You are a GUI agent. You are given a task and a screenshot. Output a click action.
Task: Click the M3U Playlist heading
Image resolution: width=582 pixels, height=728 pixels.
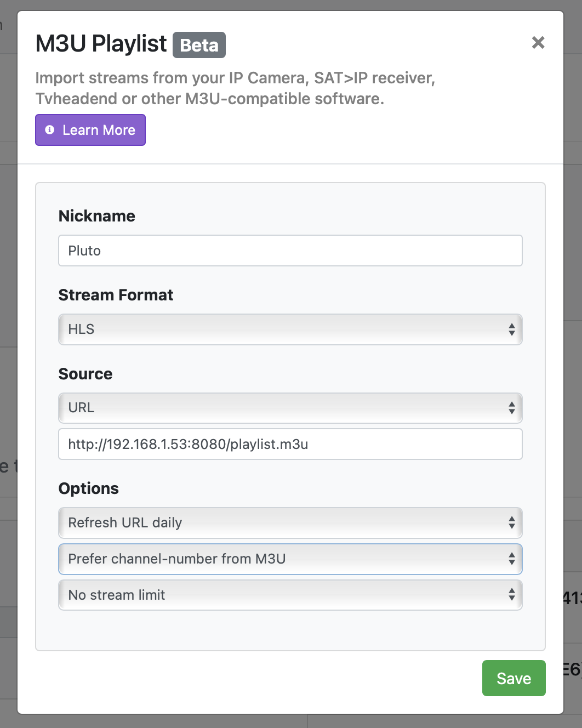pos(101,44)
